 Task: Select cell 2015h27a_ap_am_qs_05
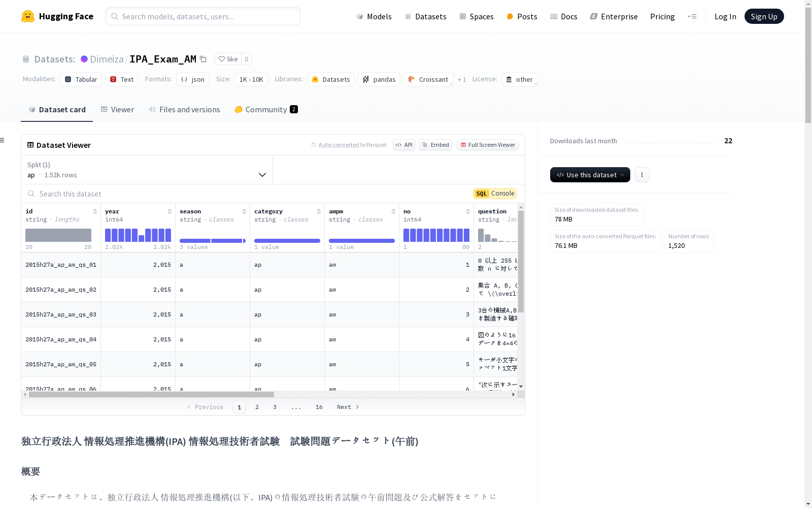tap(61, 364)
